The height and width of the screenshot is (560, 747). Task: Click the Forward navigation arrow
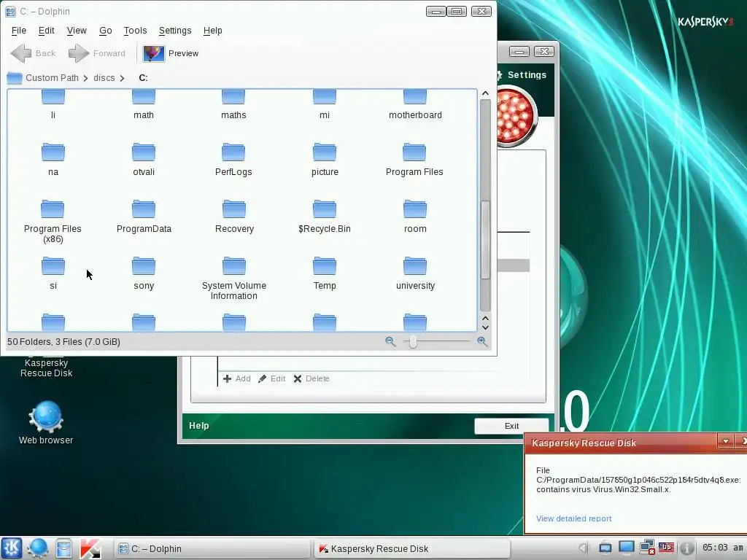click(x=97, y=53)
